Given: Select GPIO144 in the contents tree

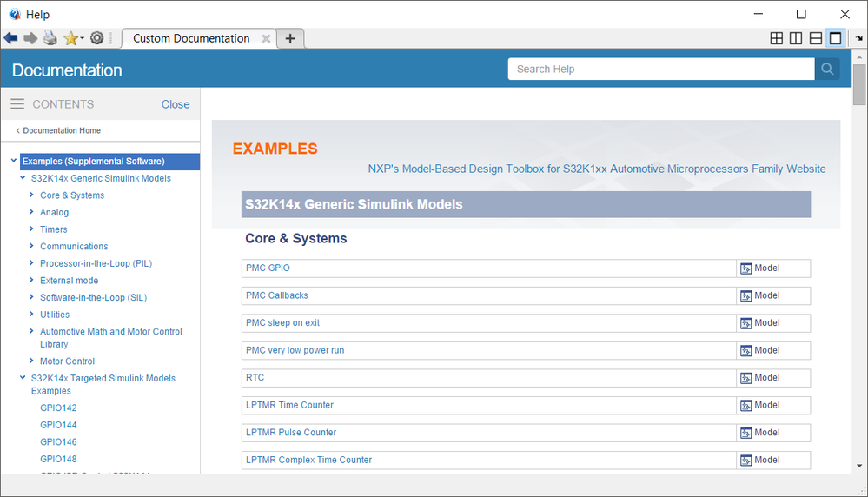Looking at the screenshot, I should (58, 425).
